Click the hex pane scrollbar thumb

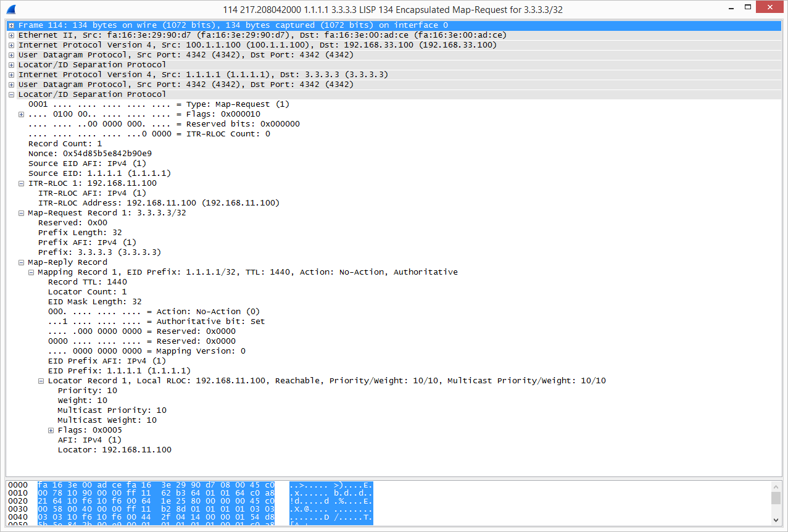click(776, 499)
